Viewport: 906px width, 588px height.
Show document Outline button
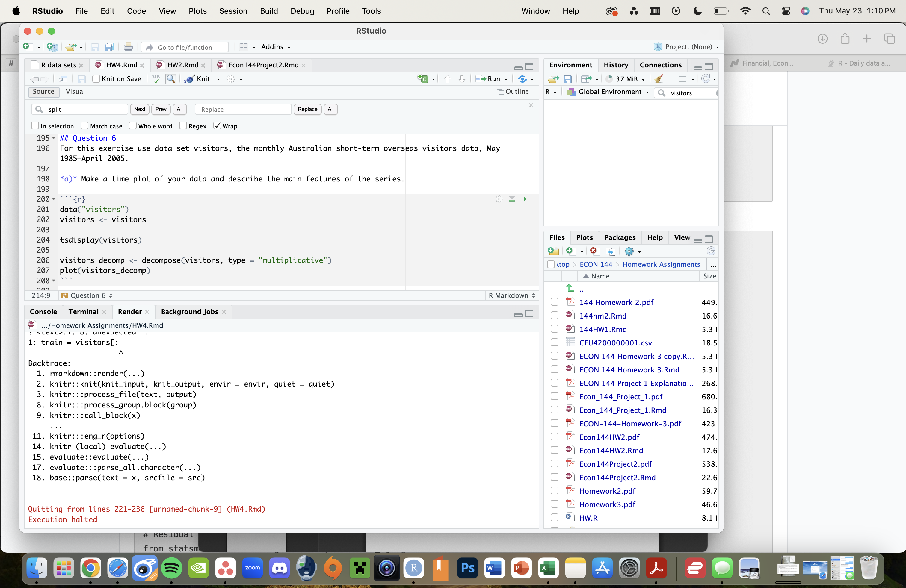pyautogui.click(x=513, y=91)
